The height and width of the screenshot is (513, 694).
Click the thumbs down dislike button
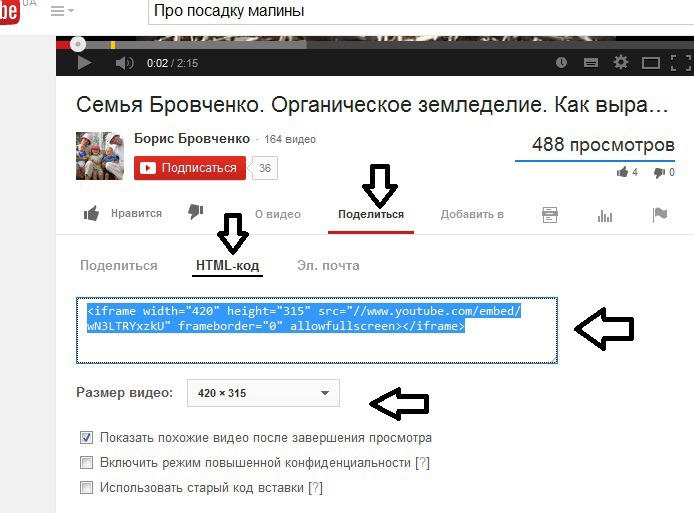point(196,211)
